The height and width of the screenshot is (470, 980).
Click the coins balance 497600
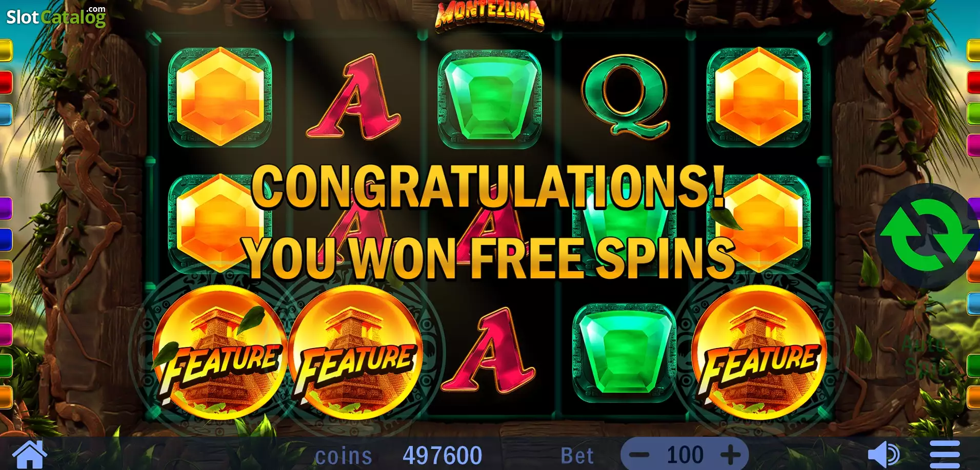(442, 456)
